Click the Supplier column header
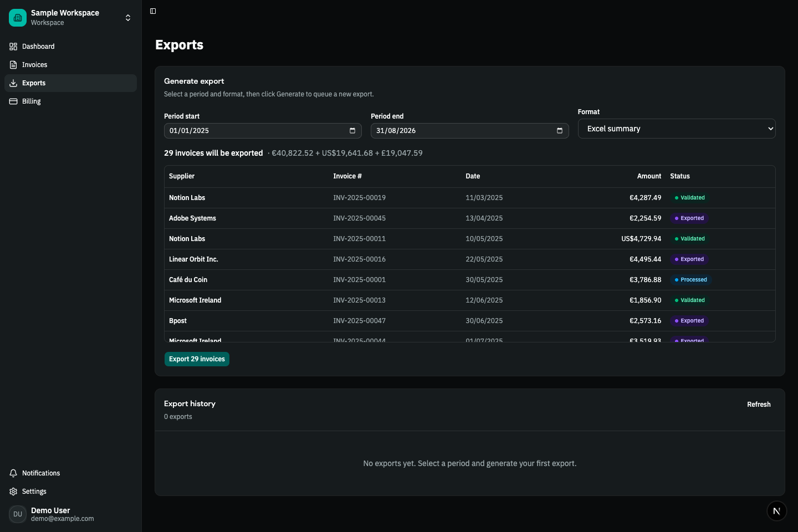This screenshot has width=798, height=532. [x=182, y=176]
